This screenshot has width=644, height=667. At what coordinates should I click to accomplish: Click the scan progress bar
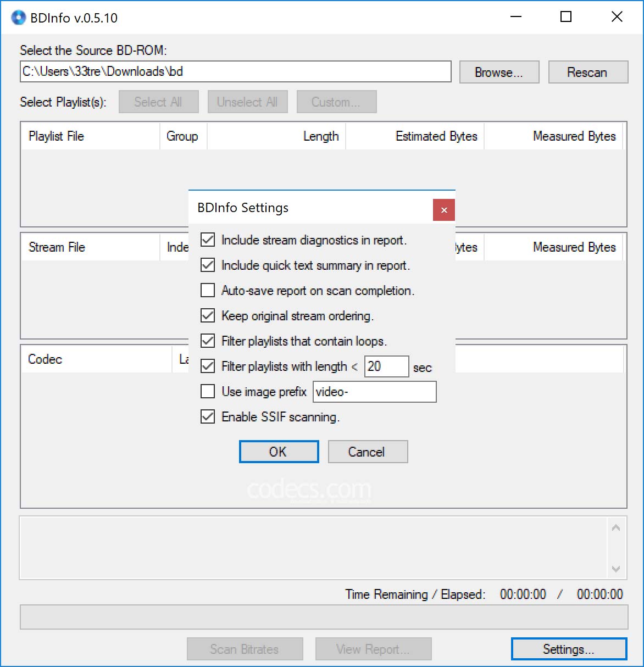pos(324,617)
